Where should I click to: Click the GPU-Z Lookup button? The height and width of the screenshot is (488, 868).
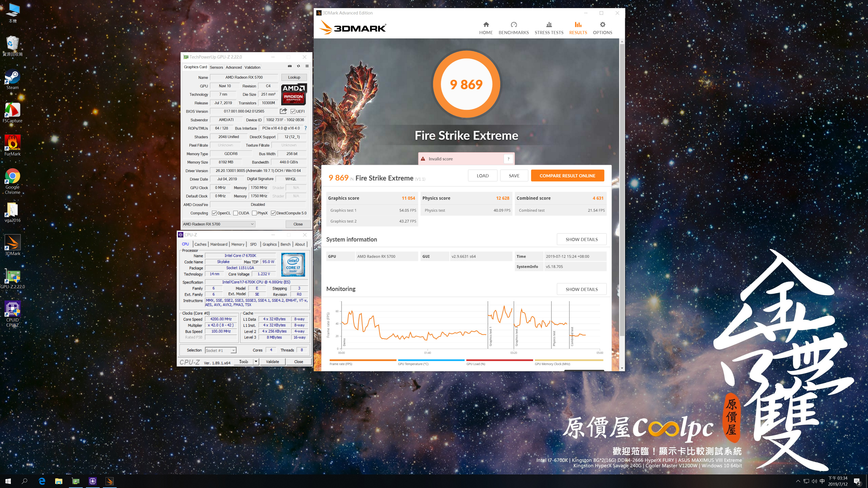pos(294,77)
